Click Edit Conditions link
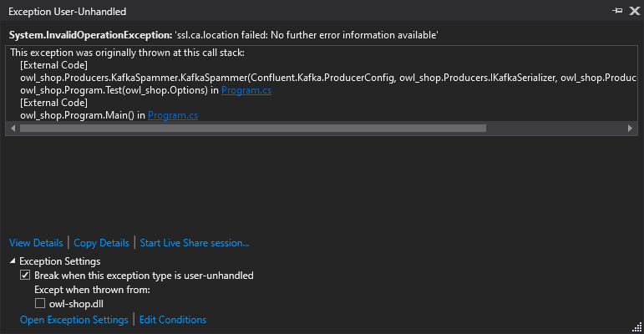644x334 pixels. tap(173, 320)
